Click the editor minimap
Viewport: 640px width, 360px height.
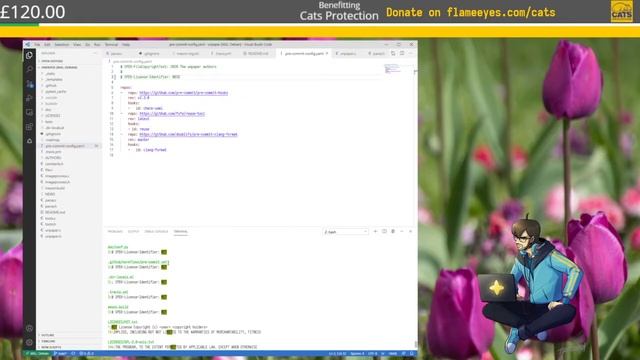point(393,69)
